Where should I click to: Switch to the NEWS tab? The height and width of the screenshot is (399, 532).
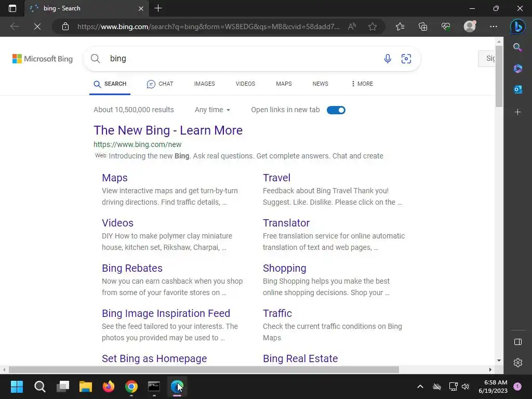[320, 84]
